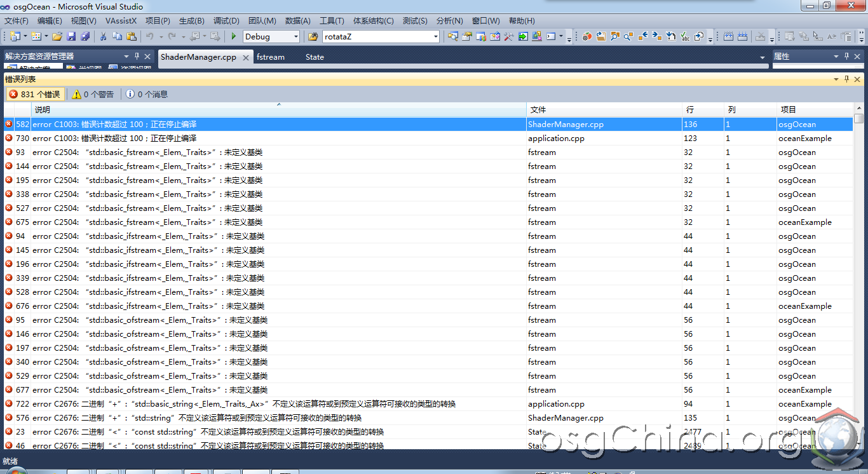Select error 722 C2676 basic_string row

point(428,403)
